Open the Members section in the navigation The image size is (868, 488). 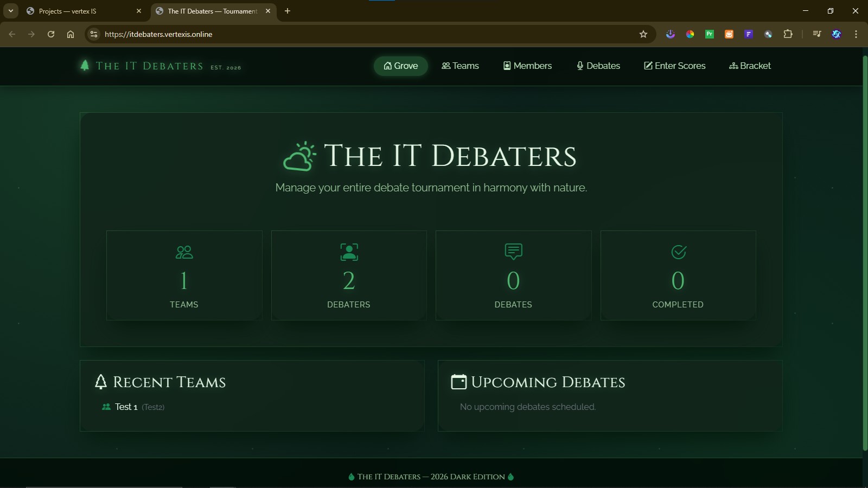click(x=527, y=66)
